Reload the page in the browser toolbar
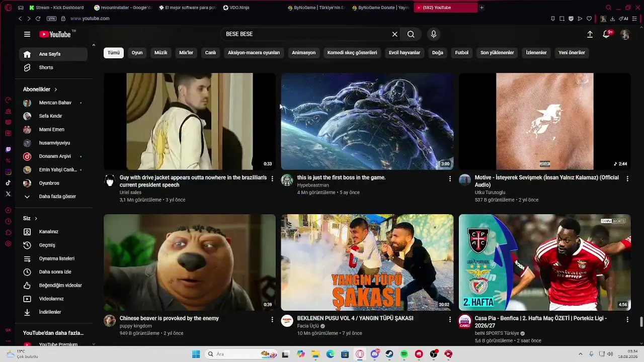This screenshot has width=644, height=362. tap(38, 19)
